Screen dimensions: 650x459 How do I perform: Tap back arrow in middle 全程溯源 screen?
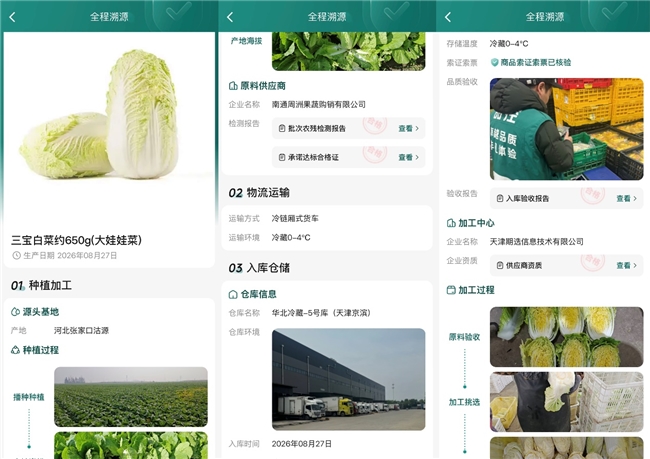click(230, 17)
